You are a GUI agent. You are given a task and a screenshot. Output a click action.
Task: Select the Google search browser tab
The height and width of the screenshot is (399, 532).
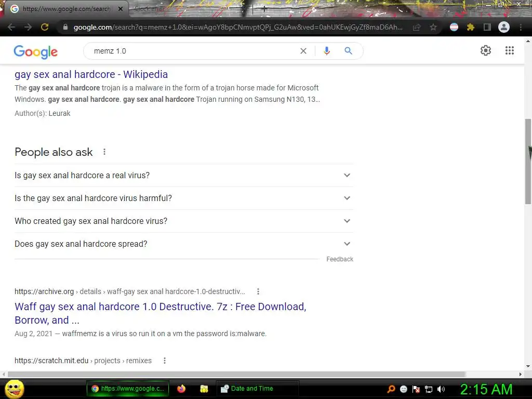click(x=66, y=9)
